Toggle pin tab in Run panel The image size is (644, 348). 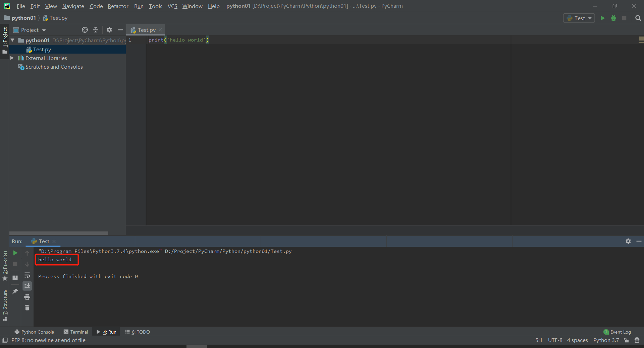[x=15, y=291]
